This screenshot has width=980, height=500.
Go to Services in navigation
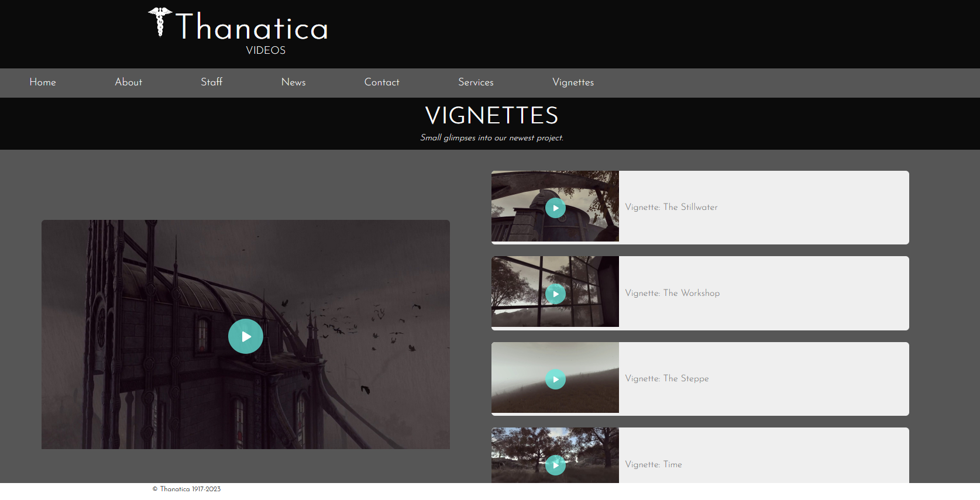pos(476,82)
